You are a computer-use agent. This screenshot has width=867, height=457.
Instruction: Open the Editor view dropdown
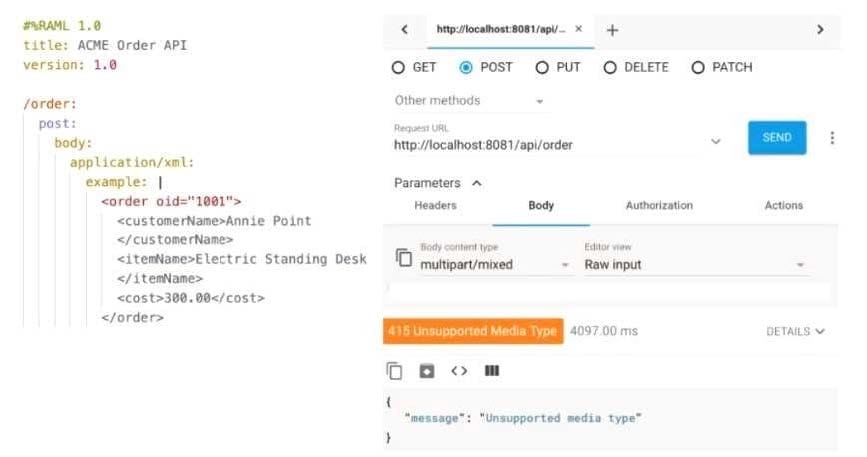click(x=695, y=265)
